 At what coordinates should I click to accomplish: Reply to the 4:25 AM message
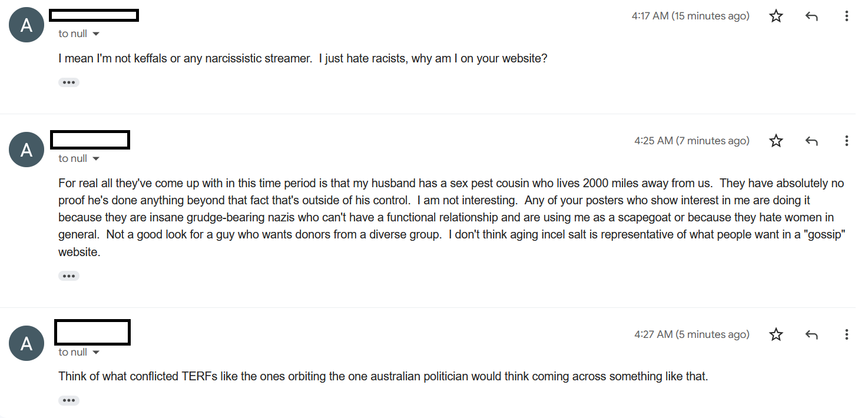coord(811,141)
